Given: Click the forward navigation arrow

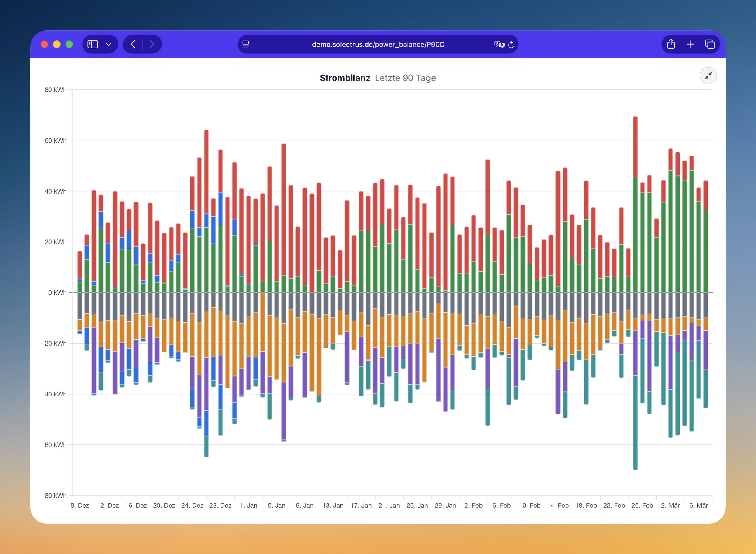Looking at the screenshot, I should (152, 44).
